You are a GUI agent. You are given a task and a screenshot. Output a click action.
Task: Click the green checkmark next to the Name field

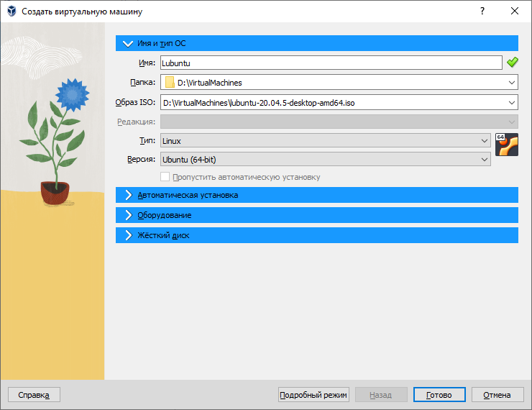pos(513,63)
